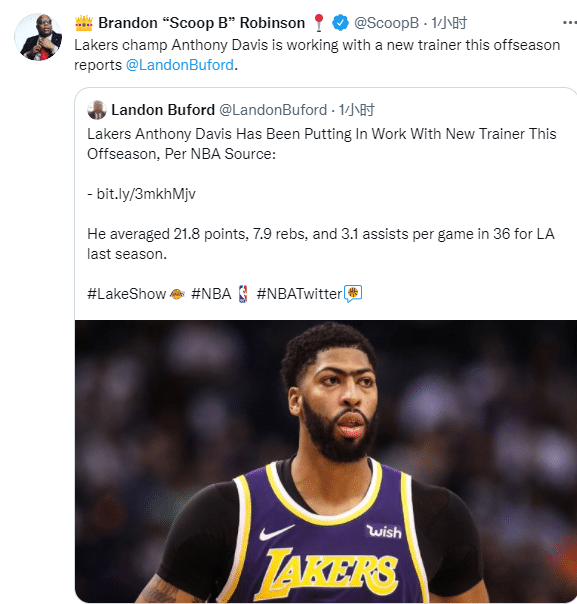577x604 pixels.
Task: Click the quoted tweet's @LandonBuford handle
Action: pos(273,110)
